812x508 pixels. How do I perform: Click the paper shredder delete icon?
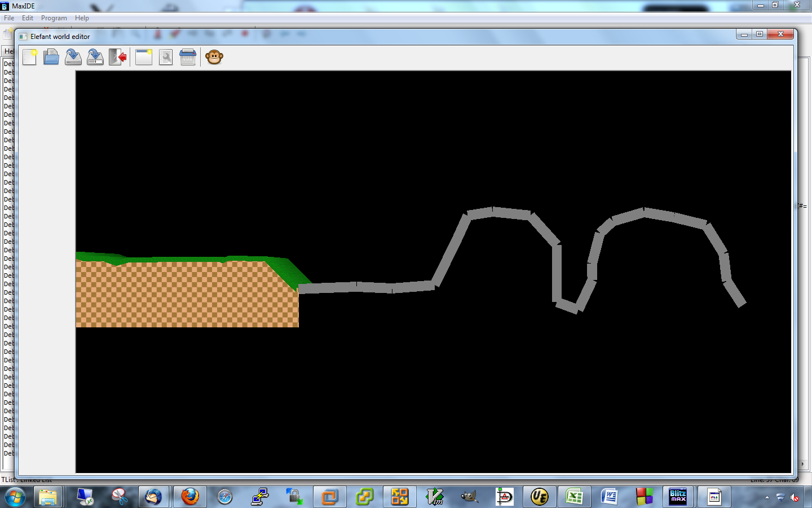pos(188,57)
